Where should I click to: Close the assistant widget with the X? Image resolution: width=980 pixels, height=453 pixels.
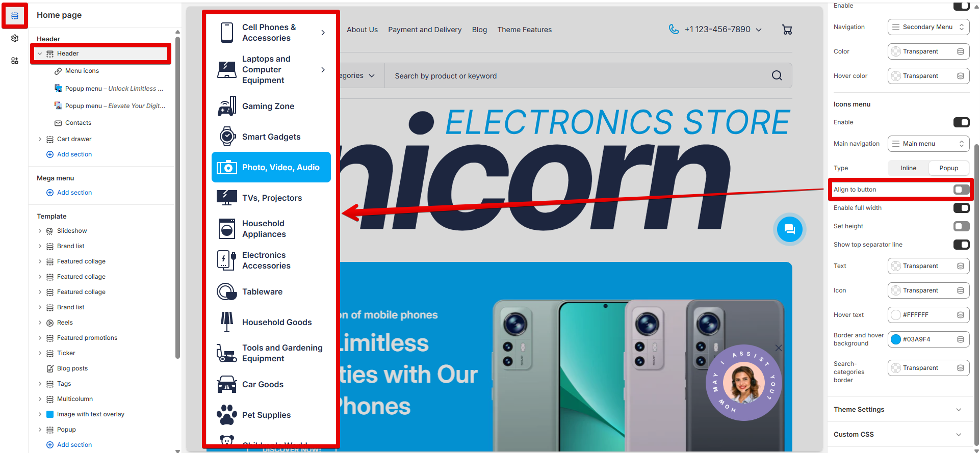point(778,348)
